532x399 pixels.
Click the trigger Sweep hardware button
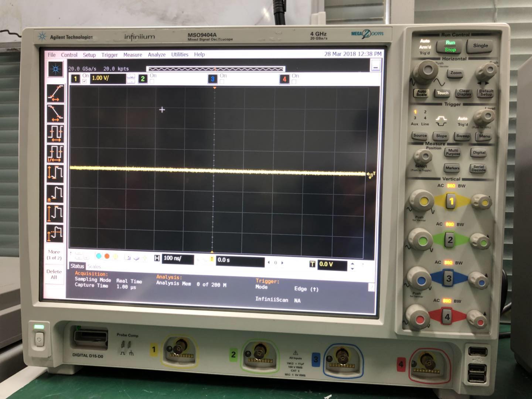(x=463, y=136)
